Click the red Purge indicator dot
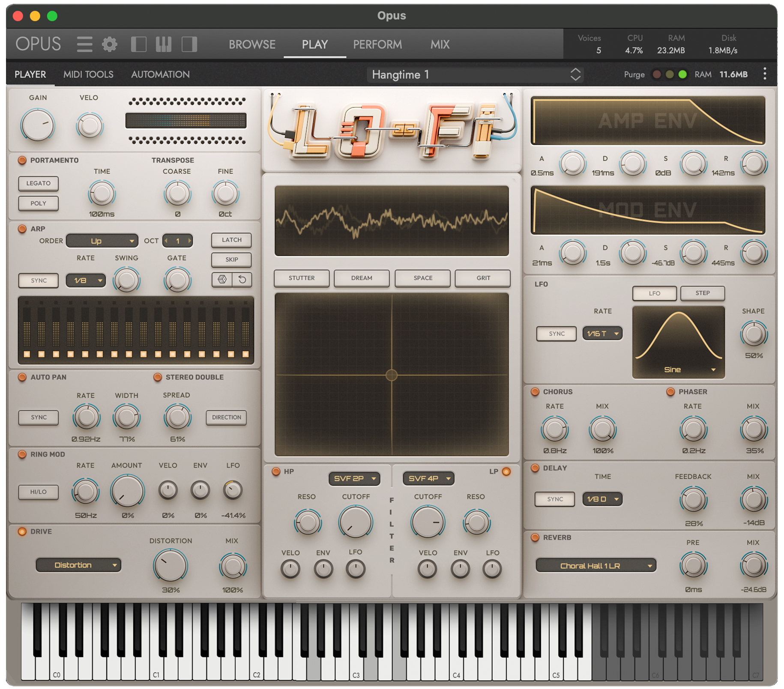The height and width of the screenshot is (689, 784). pyautogui.click(x=656, y=75)
